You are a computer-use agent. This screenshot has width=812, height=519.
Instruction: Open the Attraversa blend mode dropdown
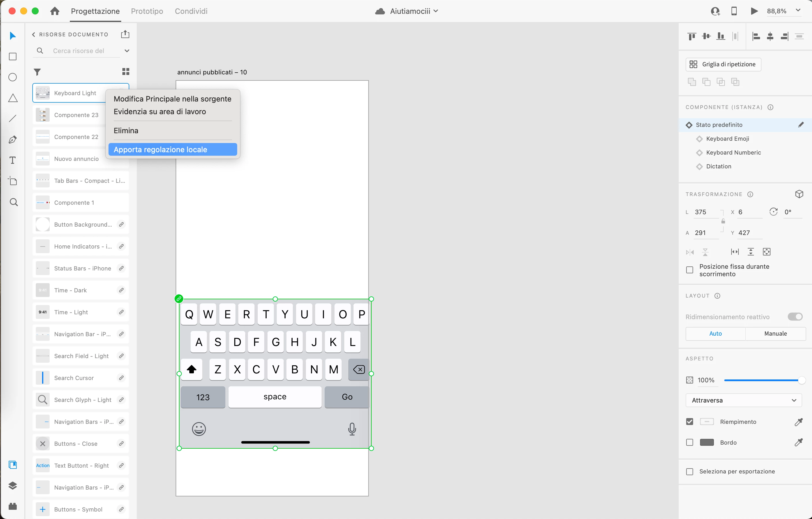(x=743, y=400)
